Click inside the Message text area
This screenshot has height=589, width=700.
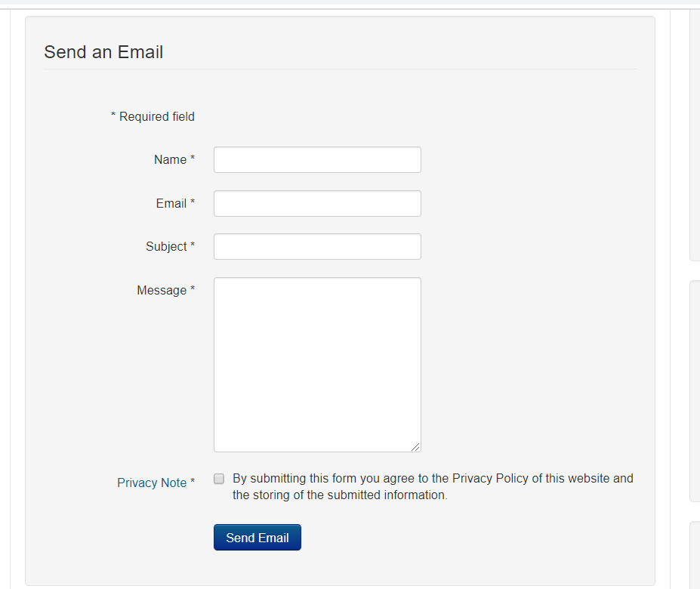point(317,365)
